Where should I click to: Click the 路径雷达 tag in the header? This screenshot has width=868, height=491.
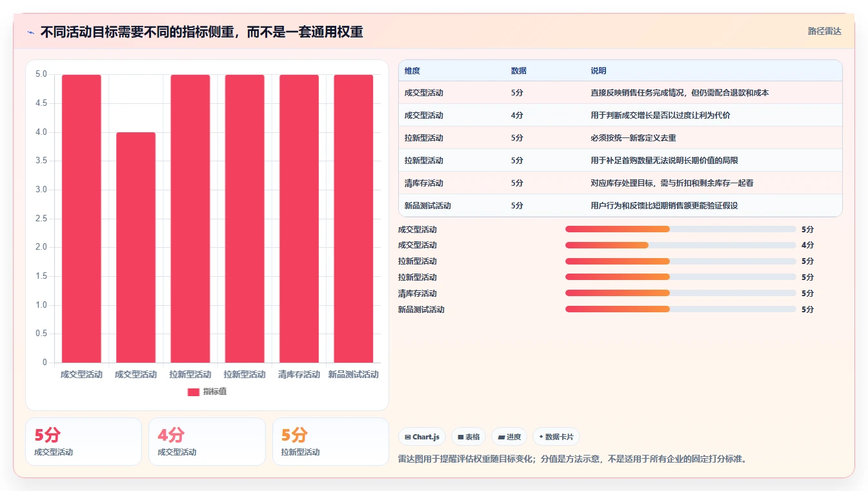(824, 31)
